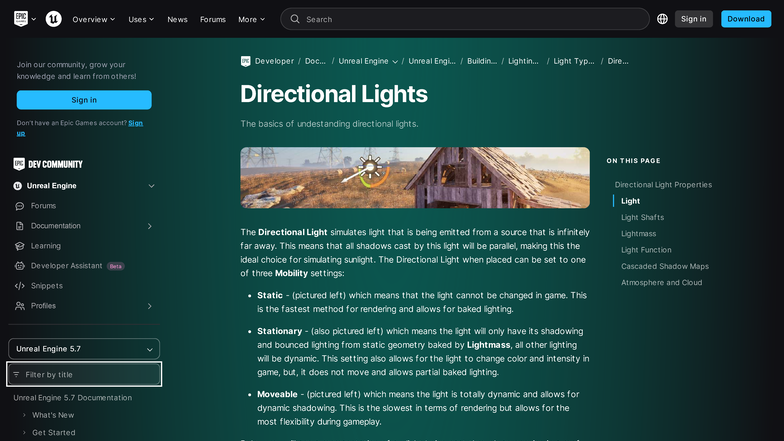Expand the Unreal Engine breadcrumb dropdown
Viewport: 784px width, 441px height.
pyautogui.click(x=395, y=62)
